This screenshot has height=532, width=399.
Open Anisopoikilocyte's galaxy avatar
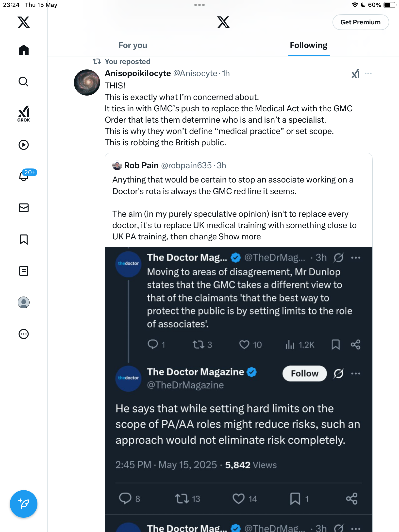[x=87, y=83]
